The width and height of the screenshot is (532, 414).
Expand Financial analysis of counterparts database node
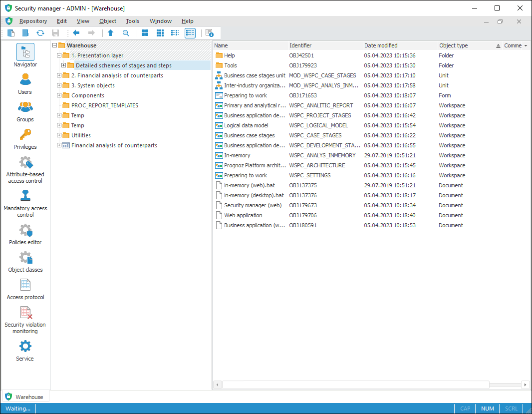tap(59, 145)
